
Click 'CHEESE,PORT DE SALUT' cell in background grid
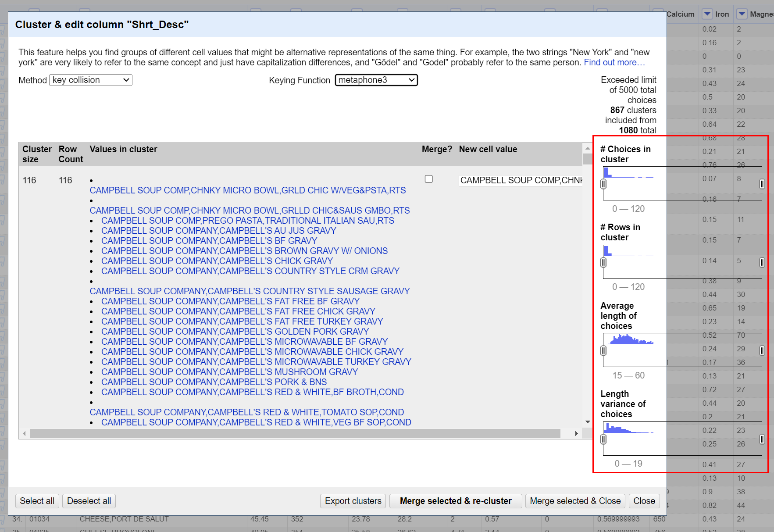click(124, 519)
